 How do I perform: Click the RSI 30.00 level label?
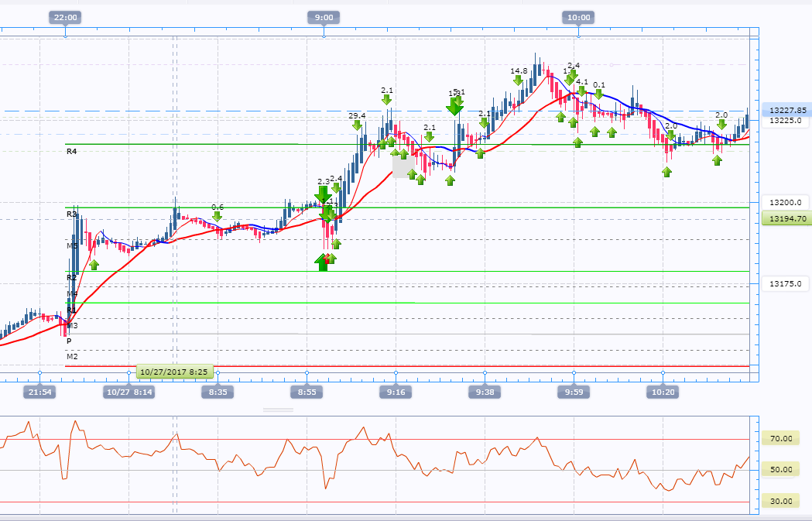[781, 501]
